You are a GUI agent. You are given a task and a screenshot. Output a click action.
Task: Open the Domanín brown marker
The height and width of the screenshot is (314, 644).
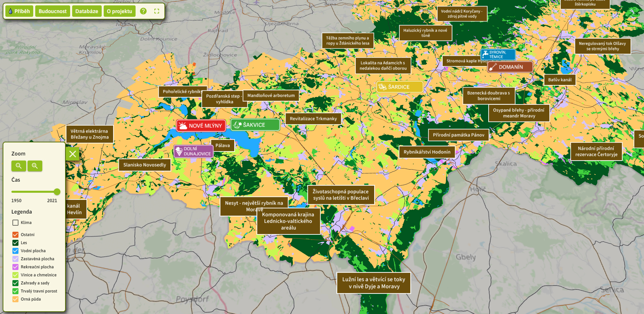[510, 67]
